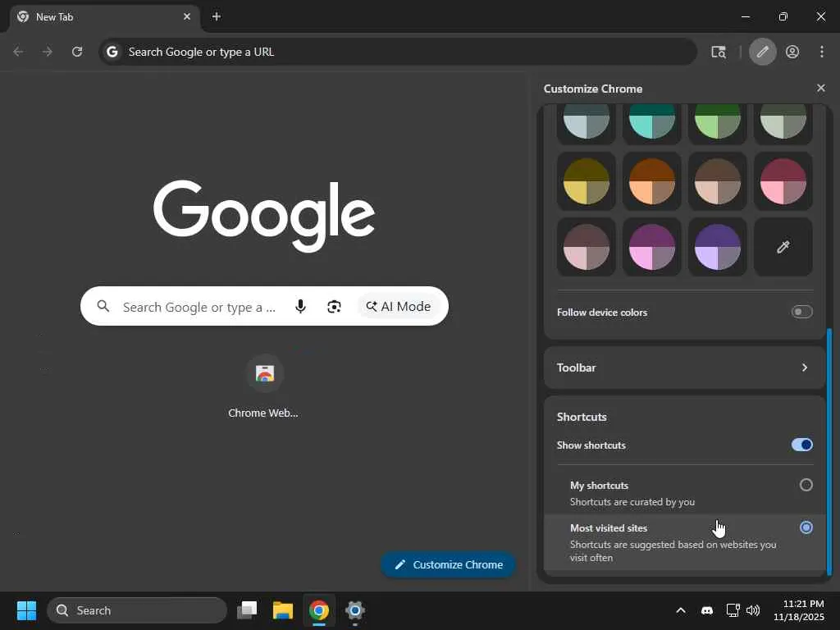Image resolution: width=840 pixels, height=630 pixels.
Task: Select the purple violet color theme swatch
Action: (717, 247)
